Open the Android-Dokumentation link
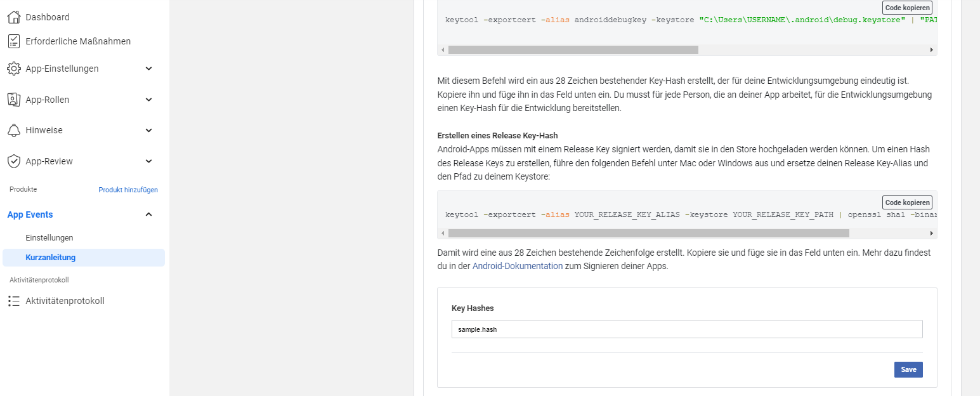The height and width of the screenshot is (396, 980). (x=518, y=266)
